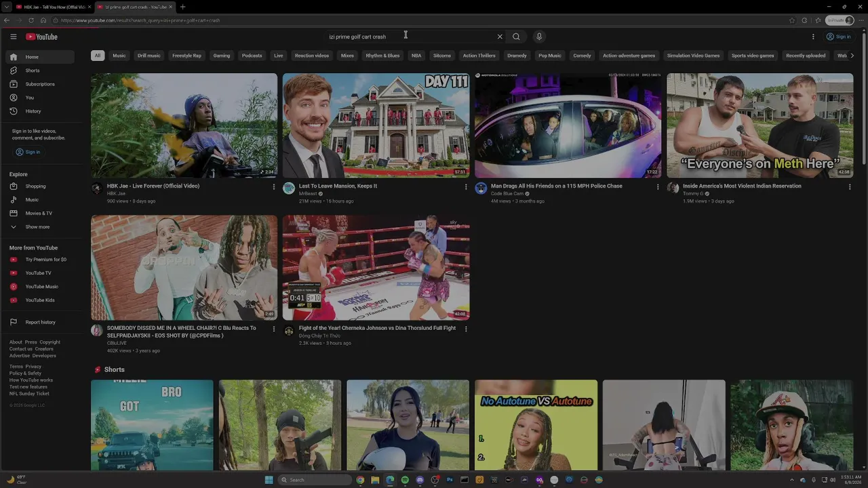Open the Privacy footer link
This screenshot has height=488, width=868.
[33, 367]
